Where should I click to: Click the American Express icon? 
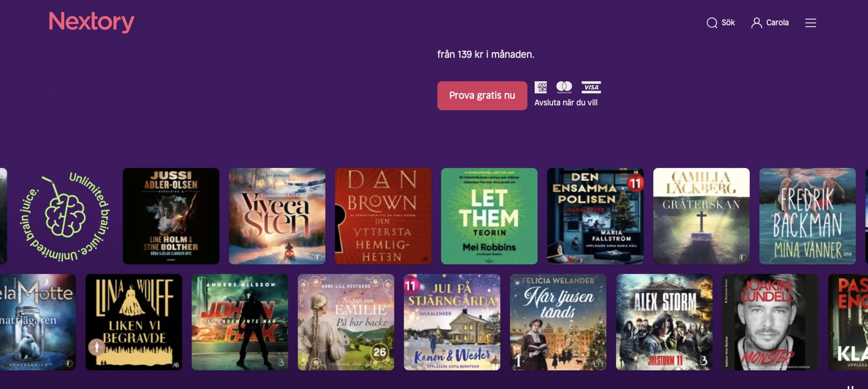click(x=541, y=87)
